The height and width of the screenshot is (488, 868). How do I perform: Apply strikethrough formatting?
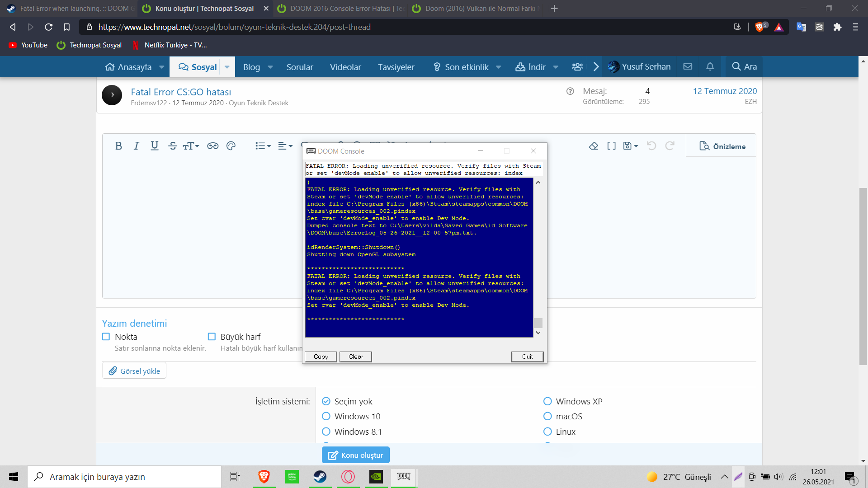coord(172,146)
